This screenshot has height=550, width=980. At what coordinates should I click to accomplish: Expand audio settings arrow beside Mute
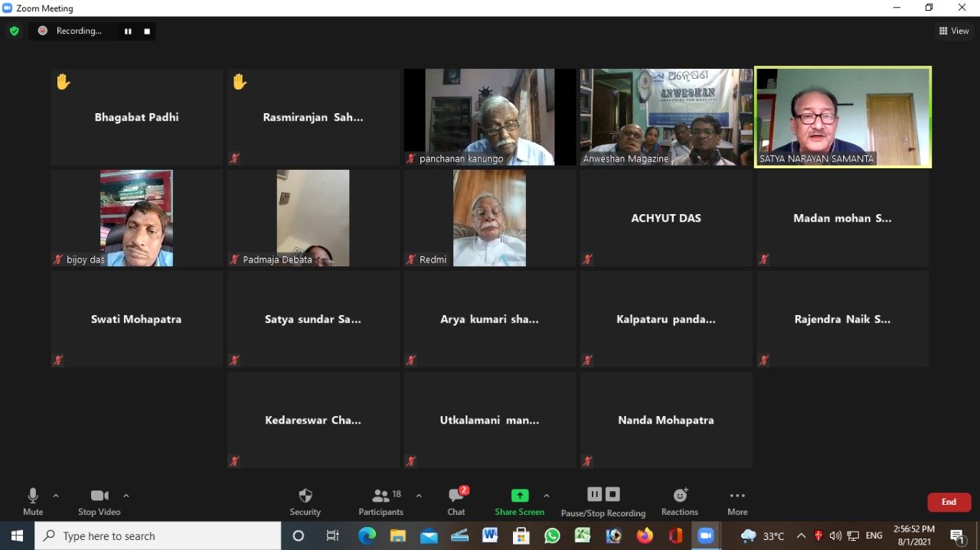(x=56, y=496)
